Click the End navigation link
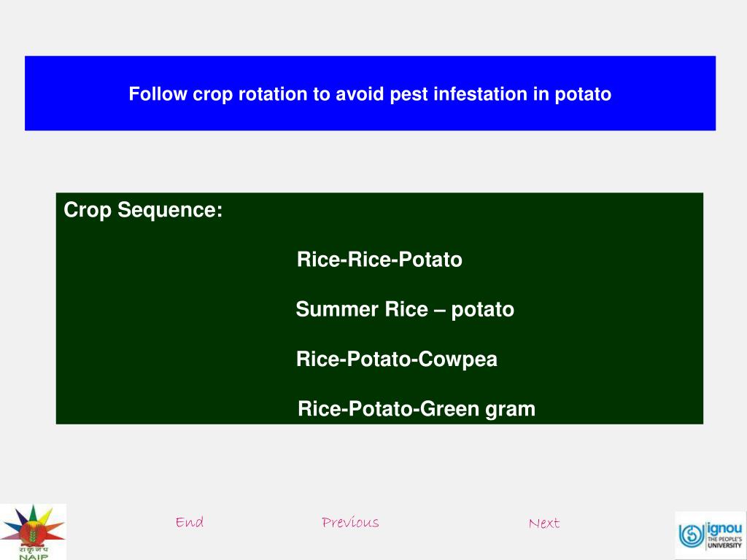The height and width of the screenshot is (560, 747). [189, 522]
